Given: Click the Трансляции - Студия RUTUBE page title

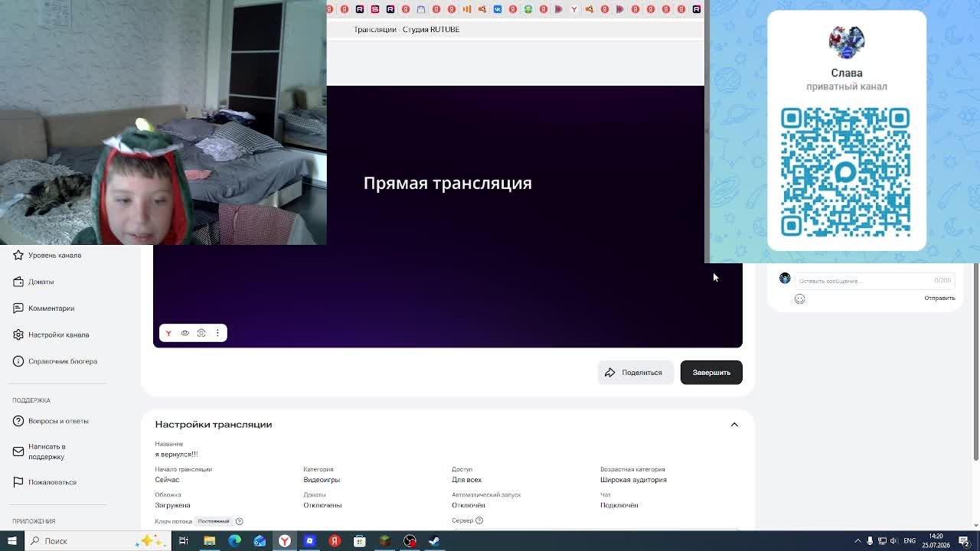Looking at the screenshot, I should [x=407, y=29].
